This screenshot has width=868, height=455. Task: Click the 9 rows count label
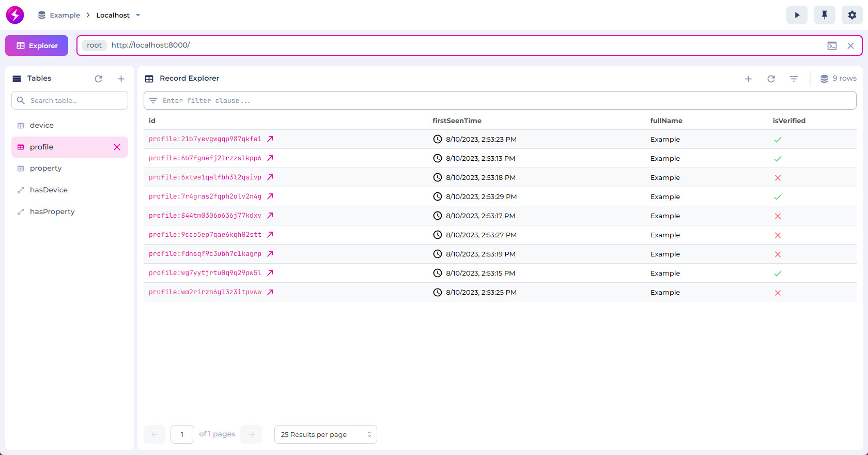[844, 79]
